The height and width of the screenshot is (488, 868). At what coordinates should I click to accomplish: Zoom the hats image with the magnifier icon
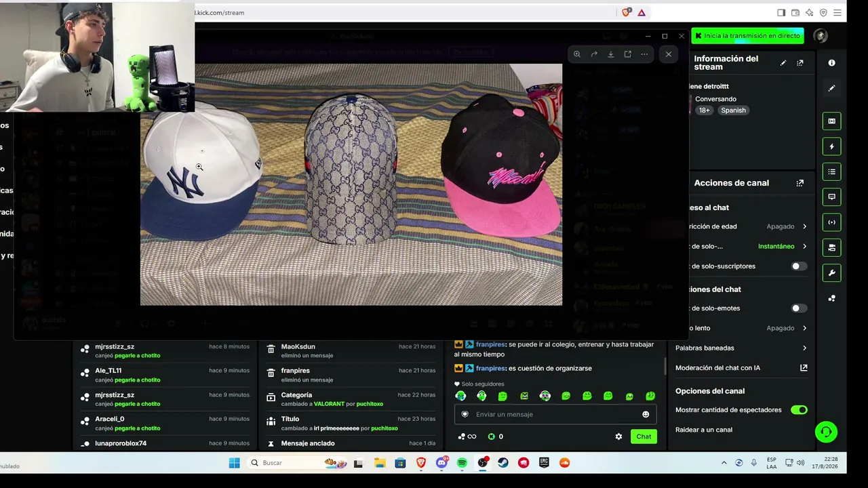click(577, 54)
